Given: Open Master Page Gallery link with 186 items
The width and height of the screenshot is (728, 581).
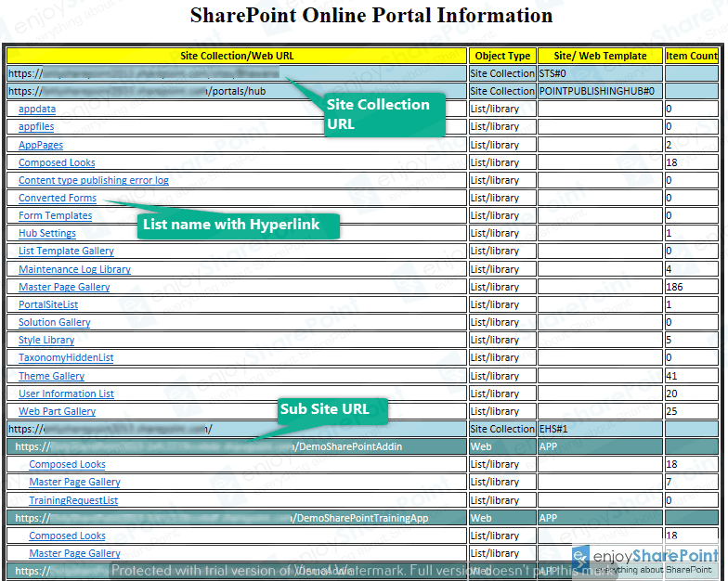Looking at the screenshot, I should (64, 287).
